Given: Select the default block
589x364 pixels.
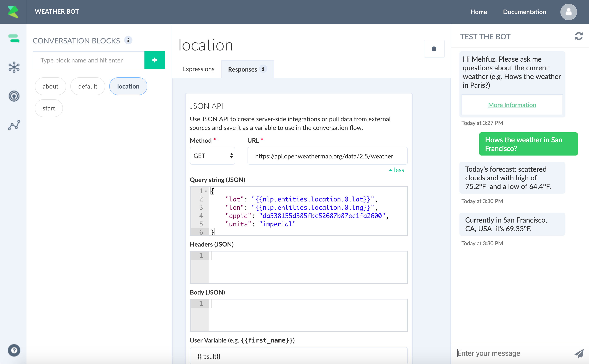Looking at the screenshot, I should click(x=88, y=86).
